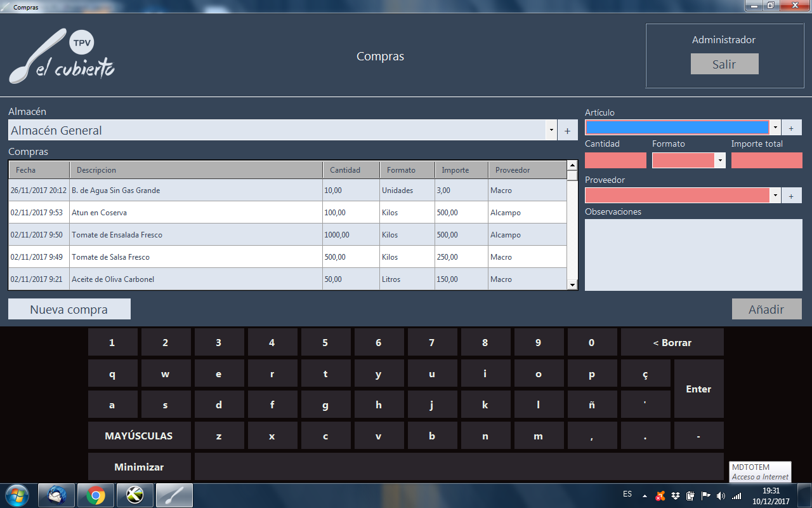Expand the Almacén General dropdown

550,131
